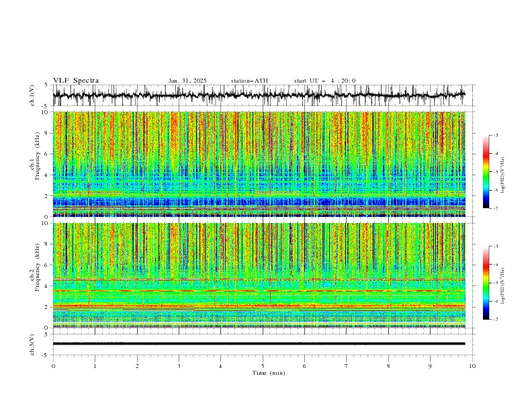Click "-4" label on ch.1 color bar
The width and height of the screenshot is (532, 411).
[496, 154]
